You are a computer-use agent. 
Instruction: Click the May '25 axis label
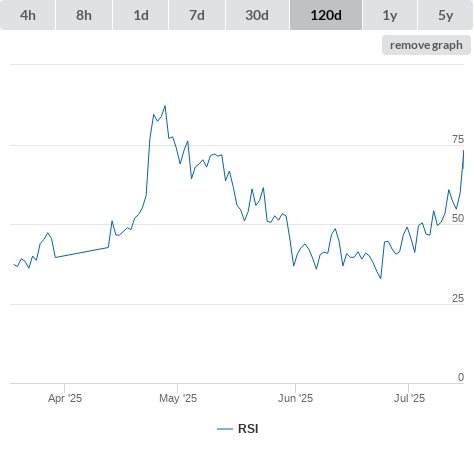(178, 398)
